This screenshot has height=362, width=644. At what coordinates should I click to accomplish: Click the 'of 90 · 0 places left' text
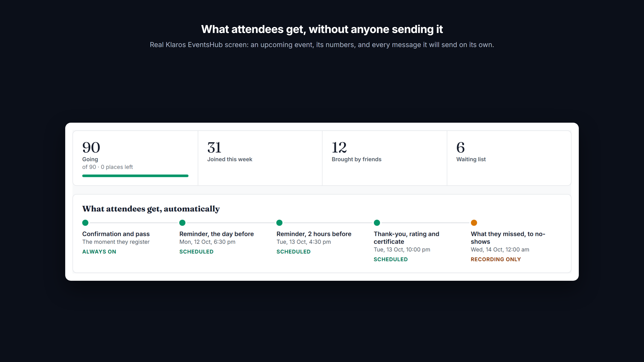[107, 167]
